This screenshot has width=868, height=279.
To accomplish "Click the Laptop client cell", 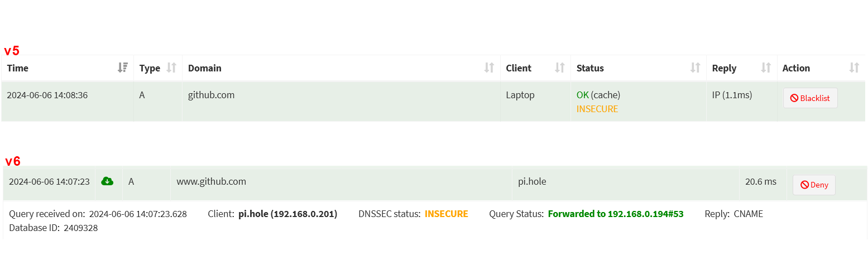I will point(520,95).
